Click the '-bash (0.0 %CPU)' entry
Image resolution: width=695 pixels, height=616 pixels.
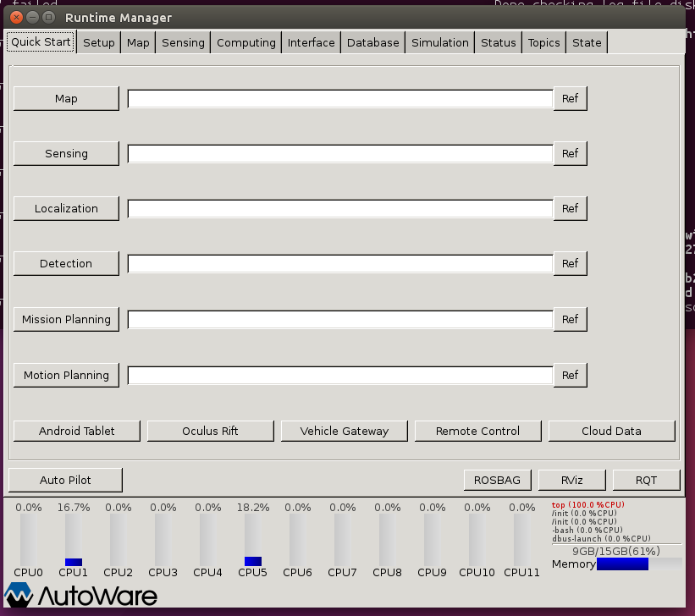click(x=587, y=530)
